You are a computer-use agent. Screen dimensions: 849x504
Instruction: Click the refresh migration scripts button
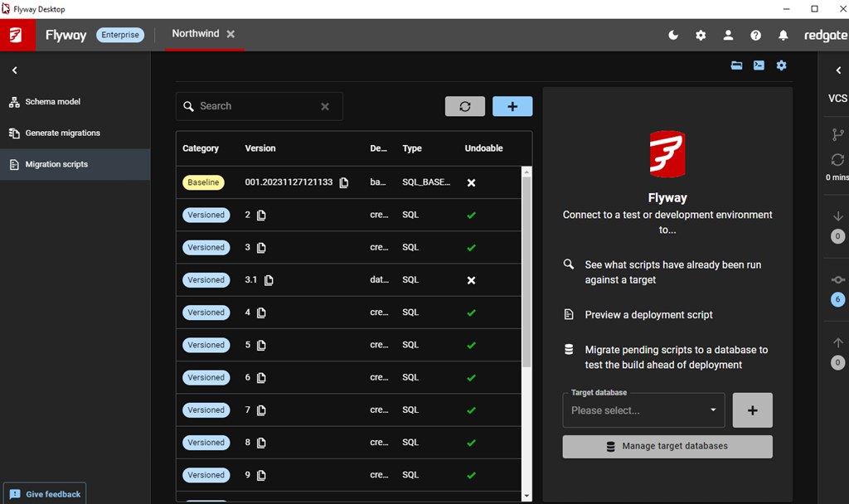point(465,106)
